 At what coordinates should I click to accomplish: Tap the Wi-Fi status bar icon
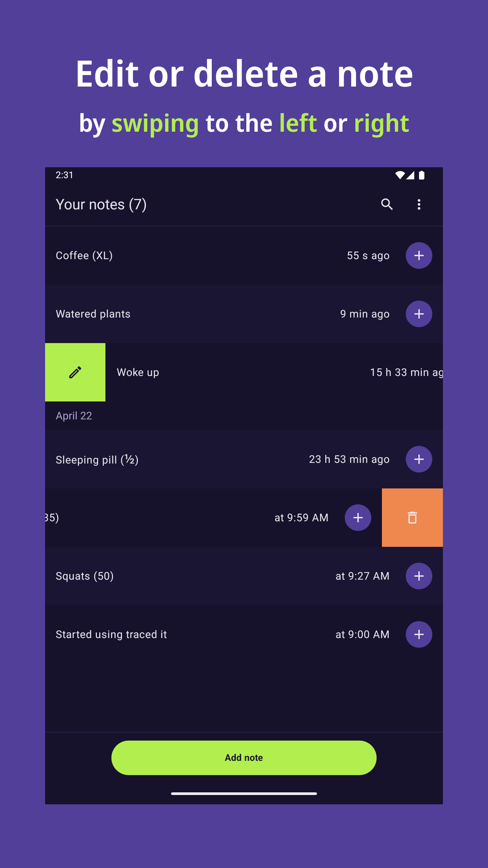399,175
